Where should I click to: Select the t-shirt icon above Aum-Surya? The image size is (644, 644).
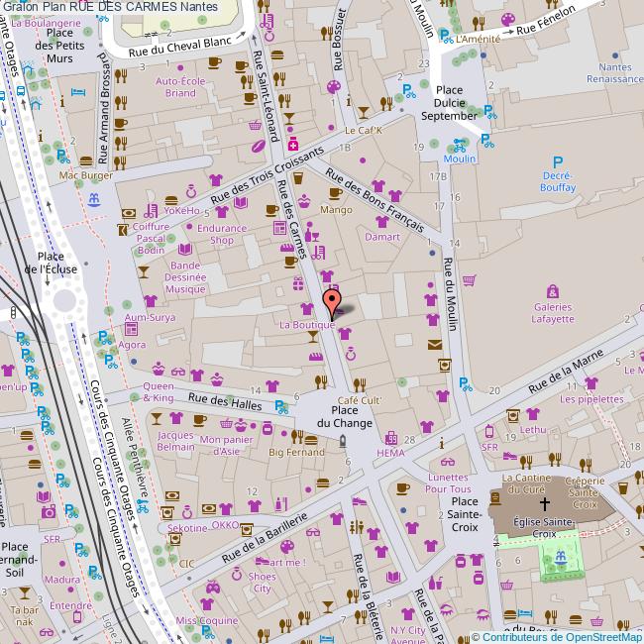151,301
